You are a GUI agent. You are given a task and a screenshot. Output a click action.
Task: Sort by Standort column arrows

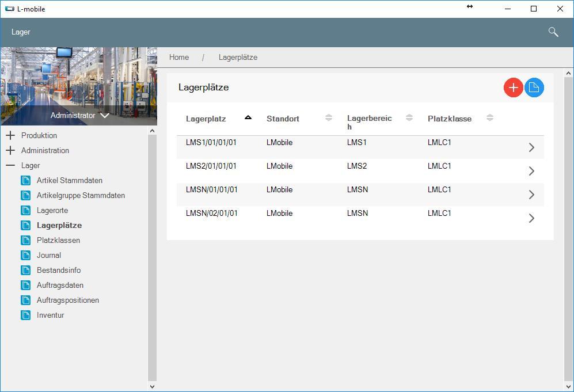click(329, 117)
